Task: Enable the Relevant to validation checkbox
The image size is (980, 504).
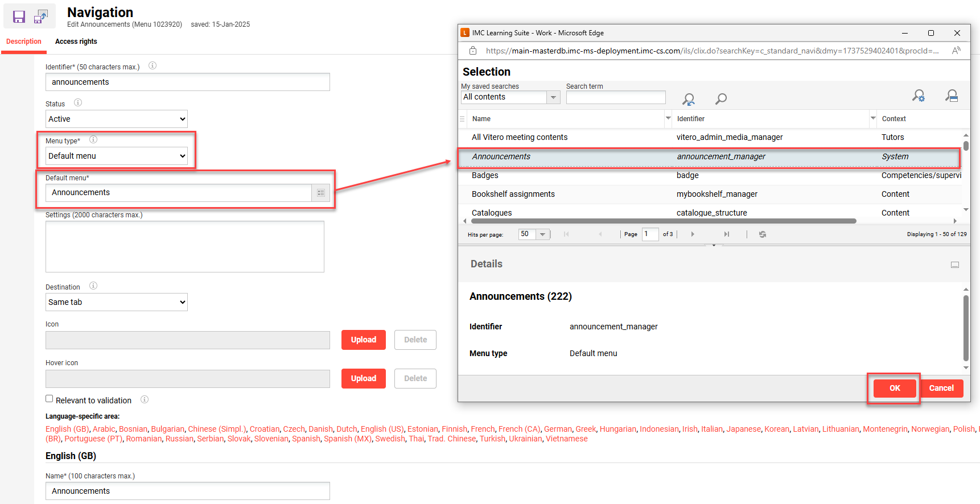Action: pos(50,399)
